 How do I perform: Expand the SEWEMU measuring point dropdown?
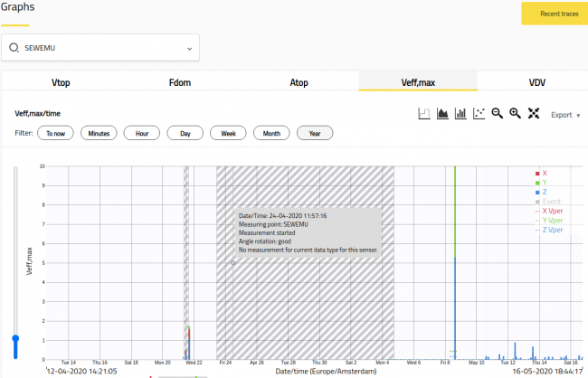pyautogui.click(x=189, y=48)
